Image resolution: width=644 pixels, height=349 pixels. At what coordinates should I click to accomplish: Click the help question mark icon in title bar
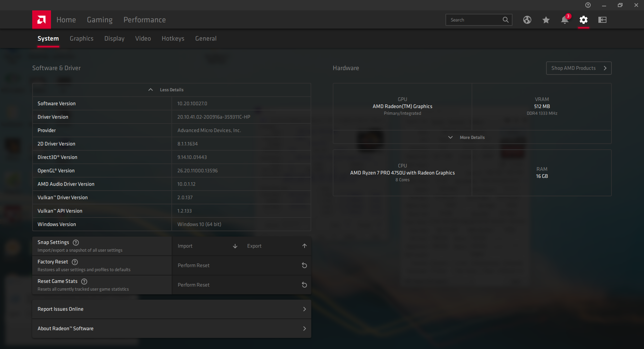click(588, 5)
